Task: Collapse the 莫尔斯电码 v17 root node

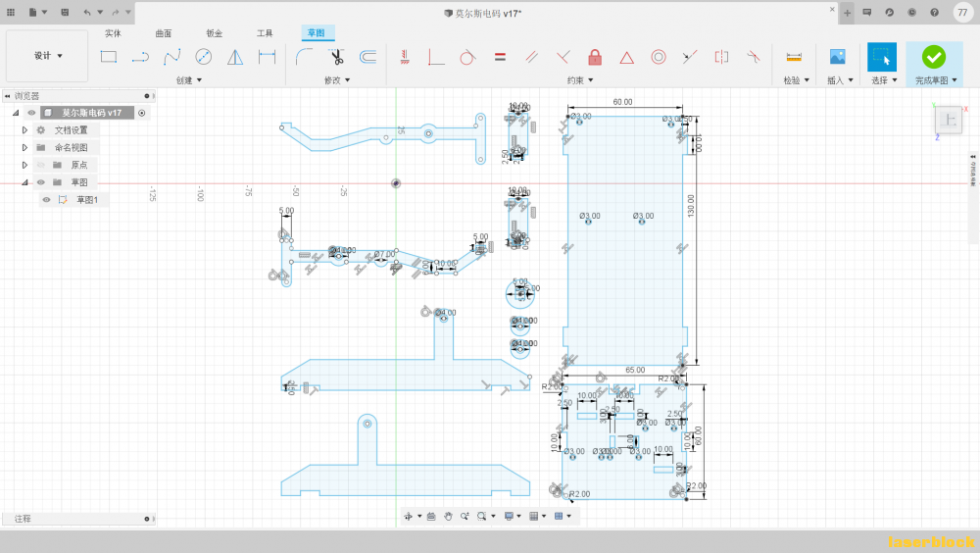Action: point(16,113)
